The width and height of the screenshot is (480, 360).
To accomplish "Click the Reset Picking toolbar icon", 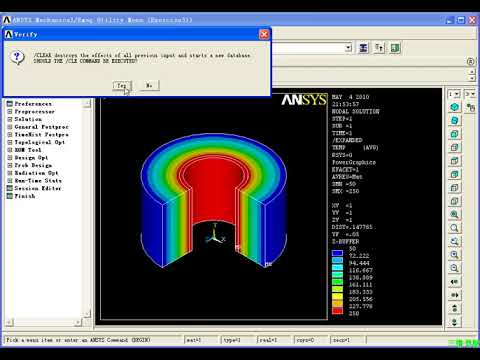I will pyautogui.click(x=379, y=48).
